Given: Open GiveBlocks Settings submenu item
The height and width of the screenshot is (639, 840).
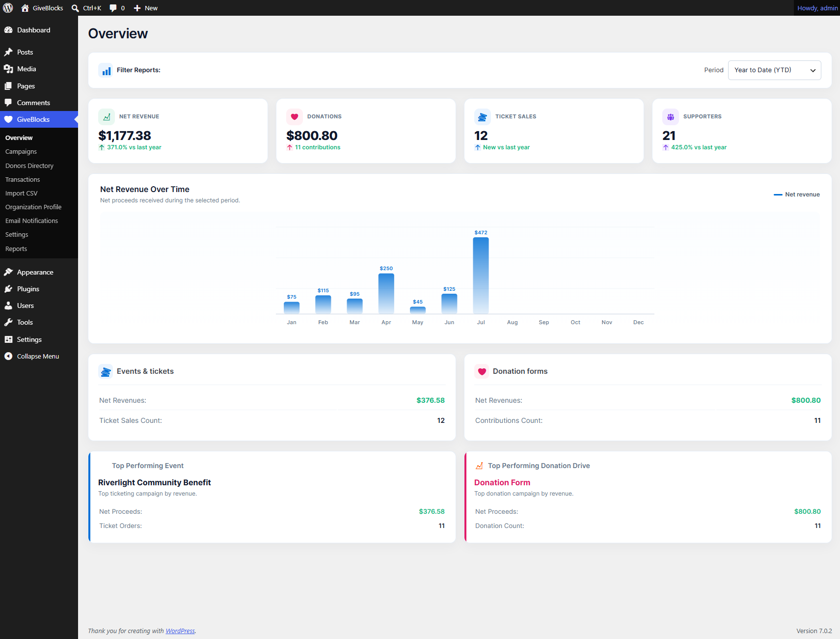Looking at the screenshot, I should (x=17, y=235).
